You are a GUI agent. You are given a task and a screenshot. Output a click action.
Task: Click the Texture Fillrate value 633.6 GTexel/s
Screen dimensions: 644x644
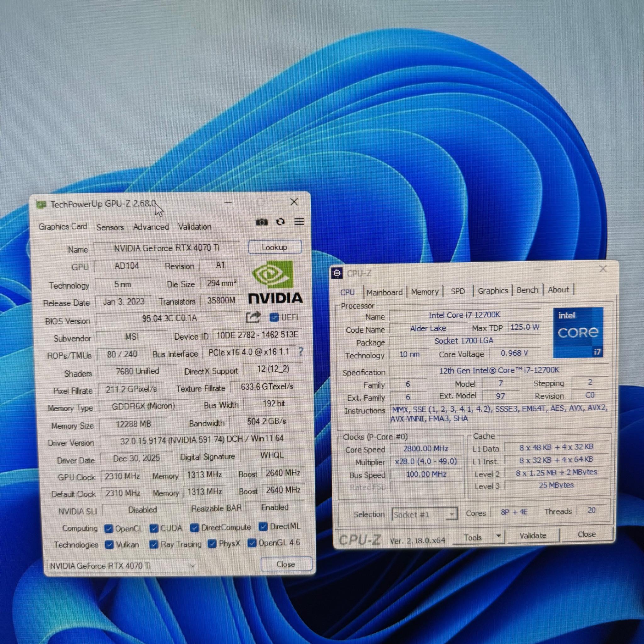click(x=267, y=387)
